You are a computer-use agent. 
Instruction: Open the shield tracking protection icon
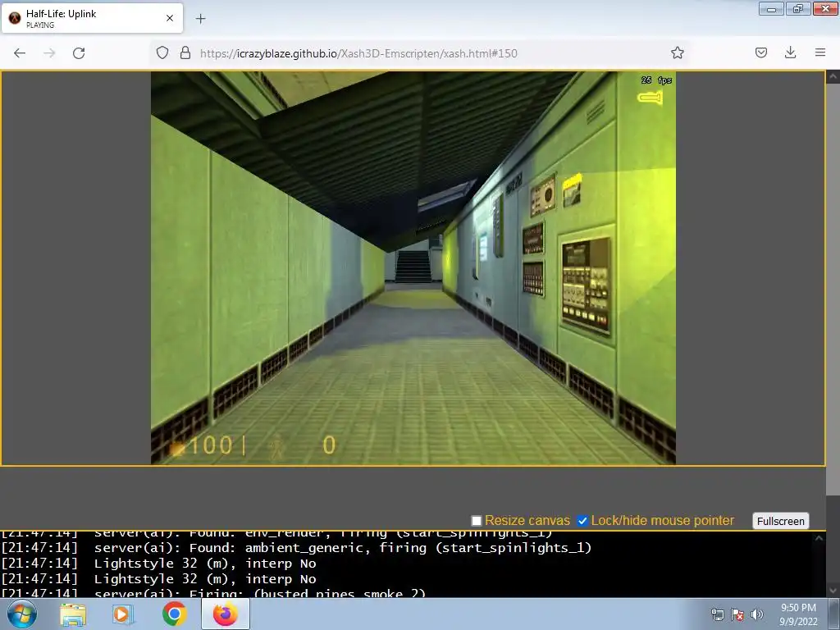(x=162, y=52)
